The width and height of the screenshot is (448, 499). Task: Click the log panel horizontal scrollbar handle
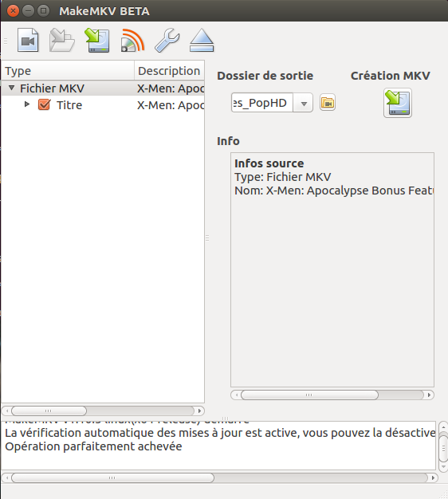click(112, 477)
